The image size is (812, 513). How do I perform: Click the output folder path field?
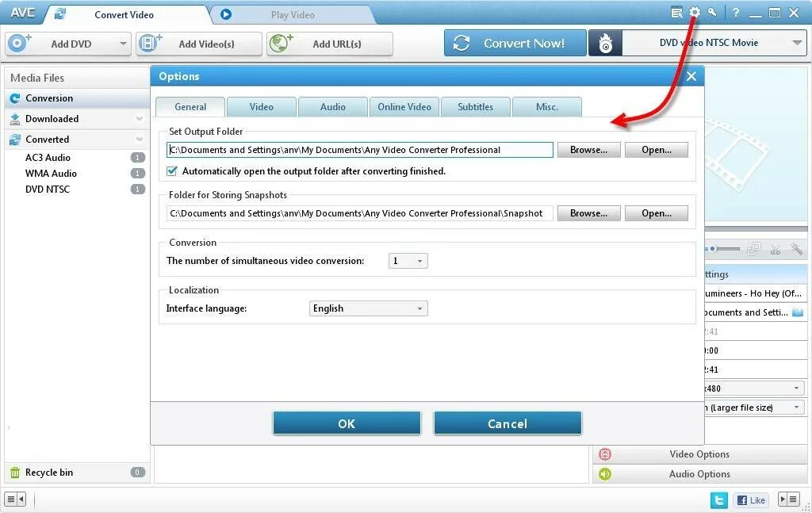pos(360,150)
